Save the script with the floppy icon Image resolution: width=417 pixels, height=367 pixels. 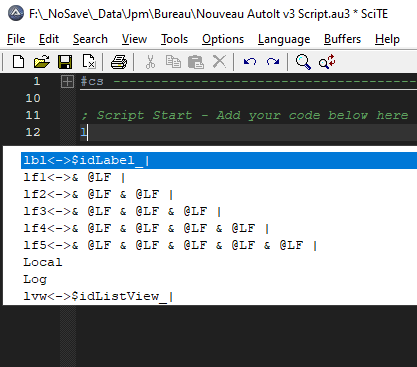(65, 62)
